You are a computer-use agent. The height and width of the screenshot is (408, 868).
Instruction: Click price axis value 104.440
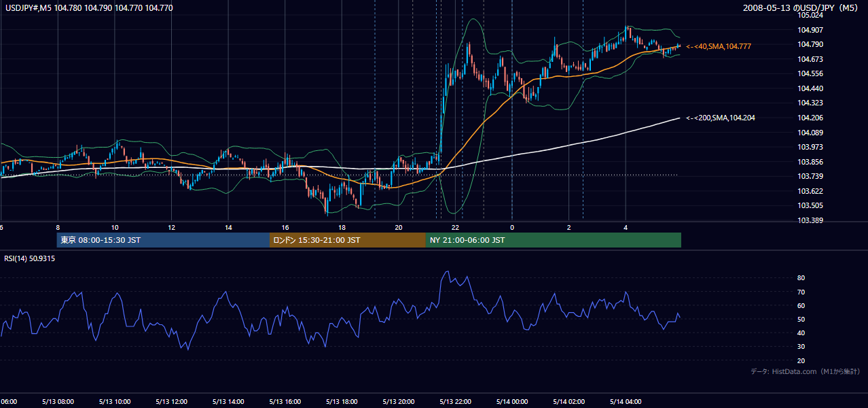click(x=810, y=88)
